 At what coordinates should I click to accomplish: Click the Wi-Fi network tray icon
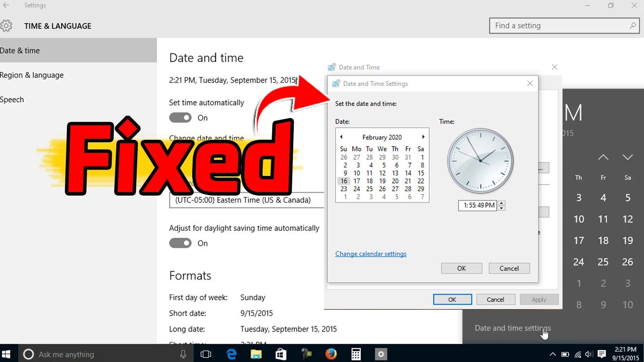(x=578, y=354)
